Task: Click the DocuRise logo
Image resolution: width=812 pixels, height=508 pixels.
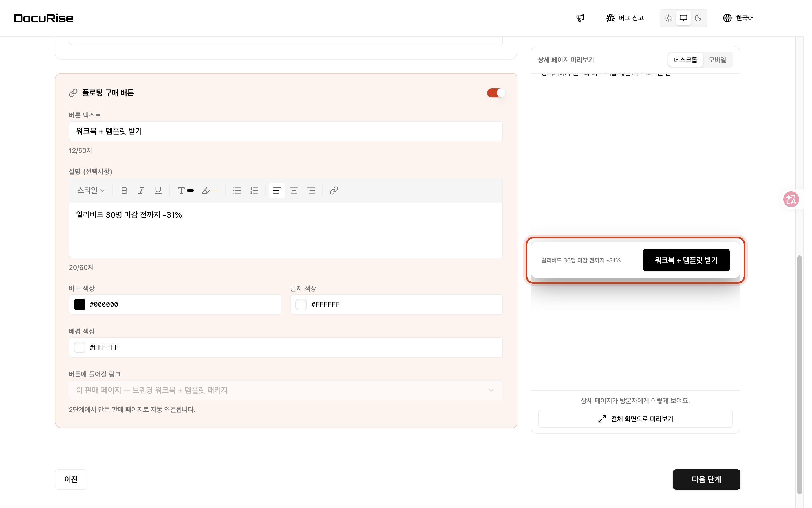Action: click(x=44, y=18)
